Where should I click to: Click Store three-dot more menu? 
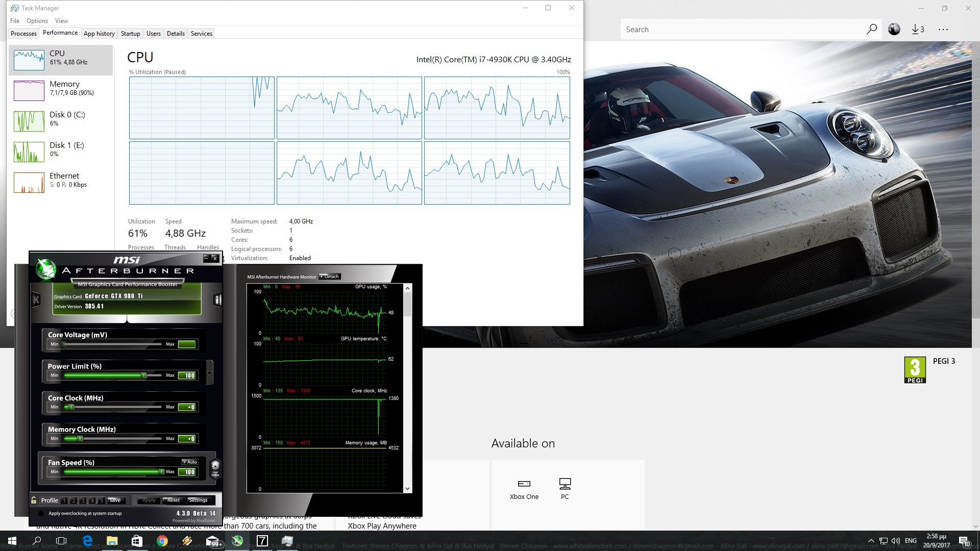click(x=943, y=29)
